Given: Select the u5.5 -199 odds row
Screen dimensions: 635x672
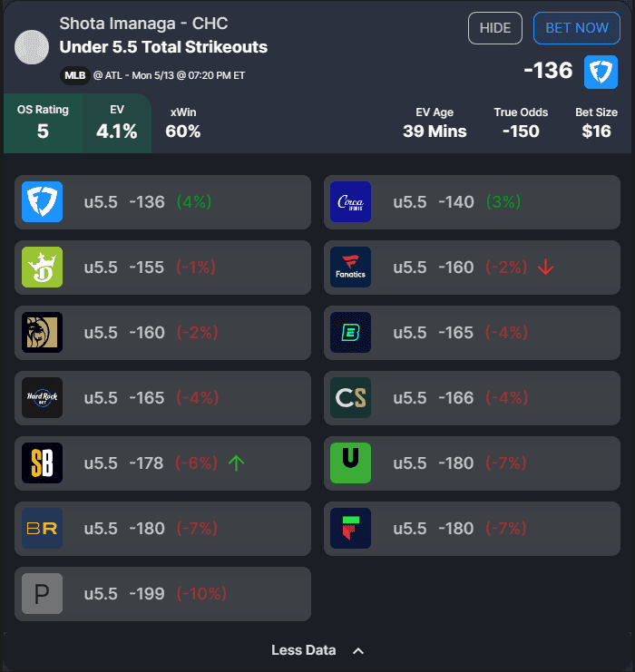Looking at the screenshot, I should pos(162,594).
